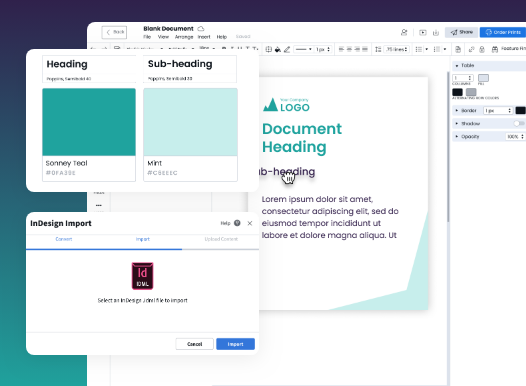The height and width of the screenshot is (386, 526).
Task: Open the Border color swatch
Action: pos(520,110)
